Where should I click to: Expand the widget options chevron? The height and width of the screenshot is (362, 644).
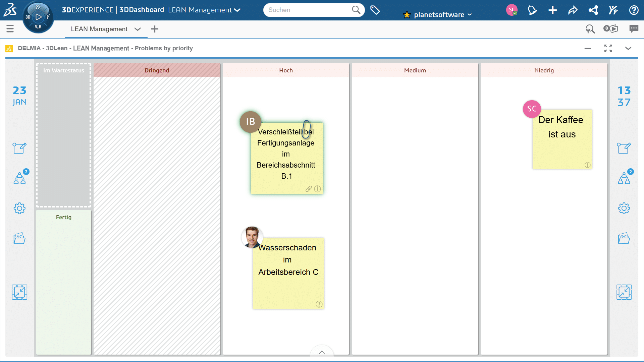click(628, 48)
